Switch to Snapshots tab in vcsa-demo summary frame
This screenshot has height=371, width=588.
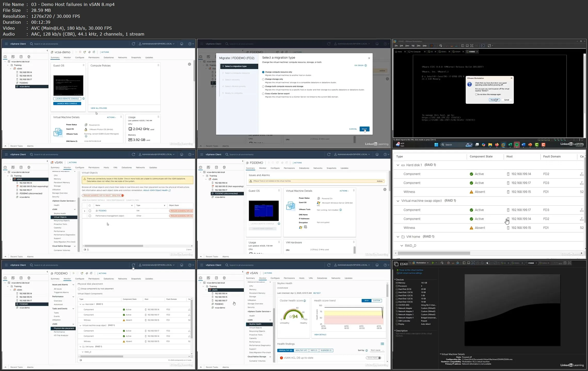coord(136,57)
